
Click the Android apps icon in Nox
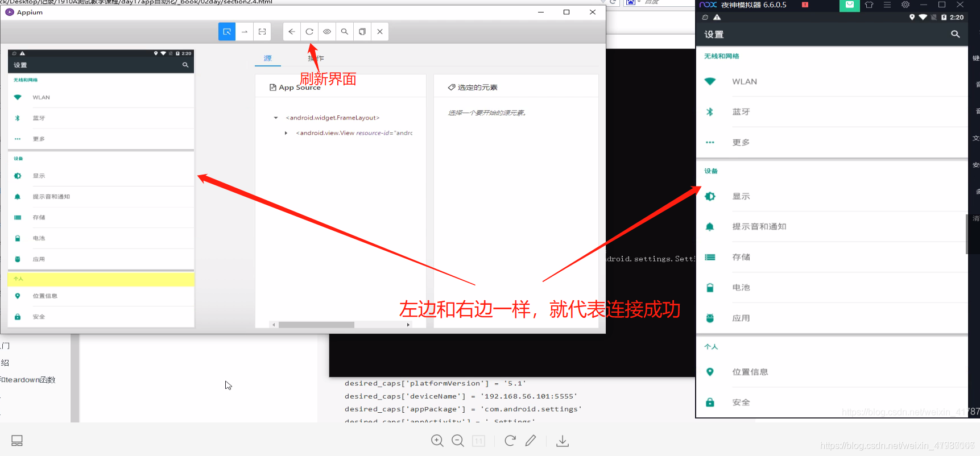coord(710,318)
